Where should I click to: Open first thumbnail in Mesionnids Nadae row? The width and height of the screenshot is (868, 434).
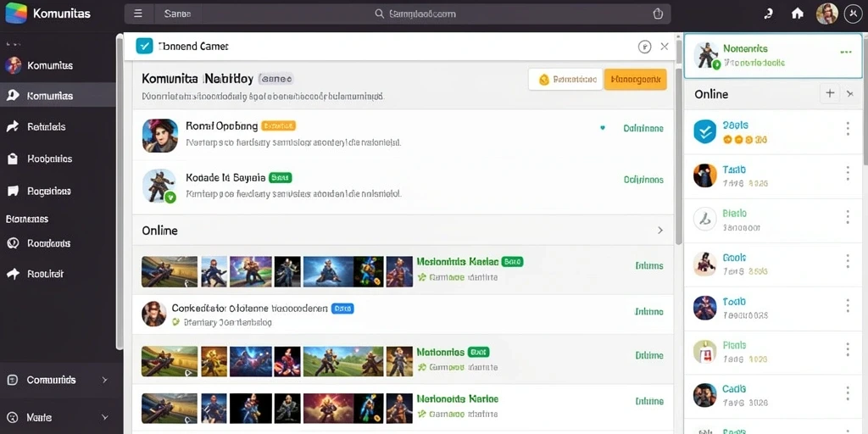pyautogui.click(x=170, y=271)
